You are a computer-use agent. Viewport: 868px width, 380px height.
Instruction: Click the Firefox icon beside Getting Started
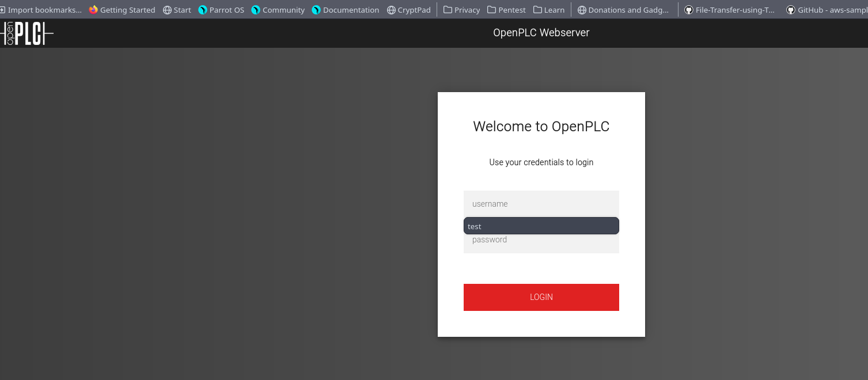pos(93,10)
